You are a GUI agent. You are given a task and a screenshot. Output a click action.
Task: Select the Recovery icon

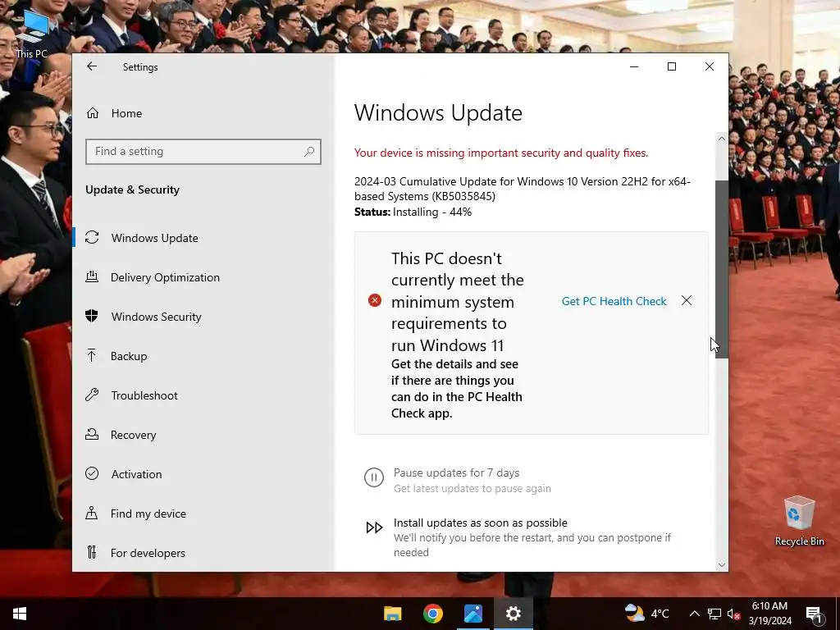[92, 435]
